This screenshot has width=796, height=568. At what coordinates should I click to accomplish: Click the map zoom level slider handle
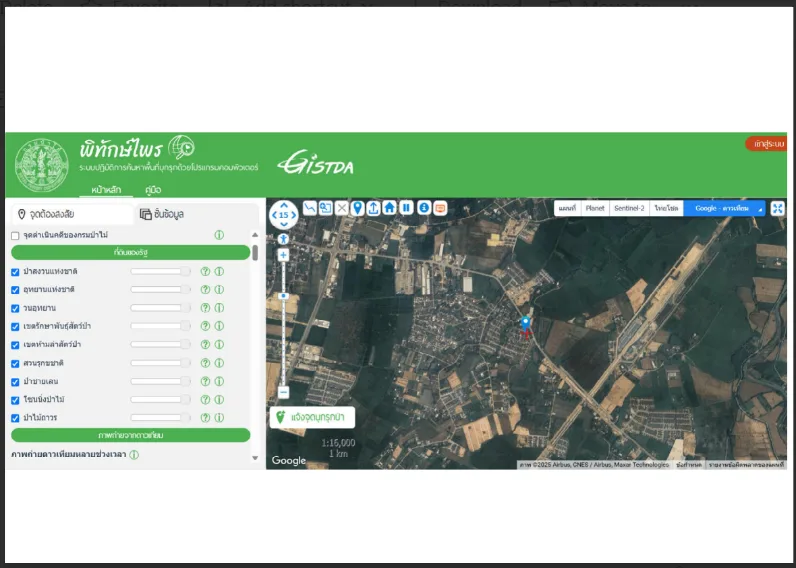pos(284,296)
